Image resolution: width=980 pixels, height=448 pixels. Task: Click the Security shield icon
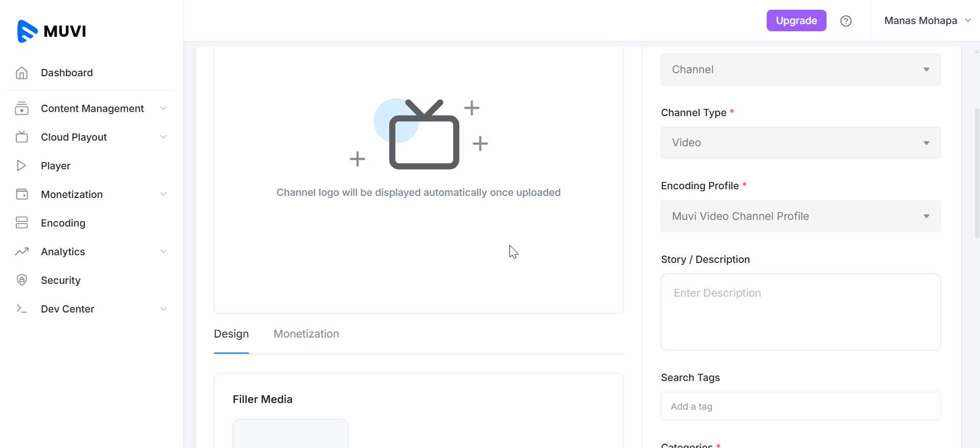click(21, 280)
